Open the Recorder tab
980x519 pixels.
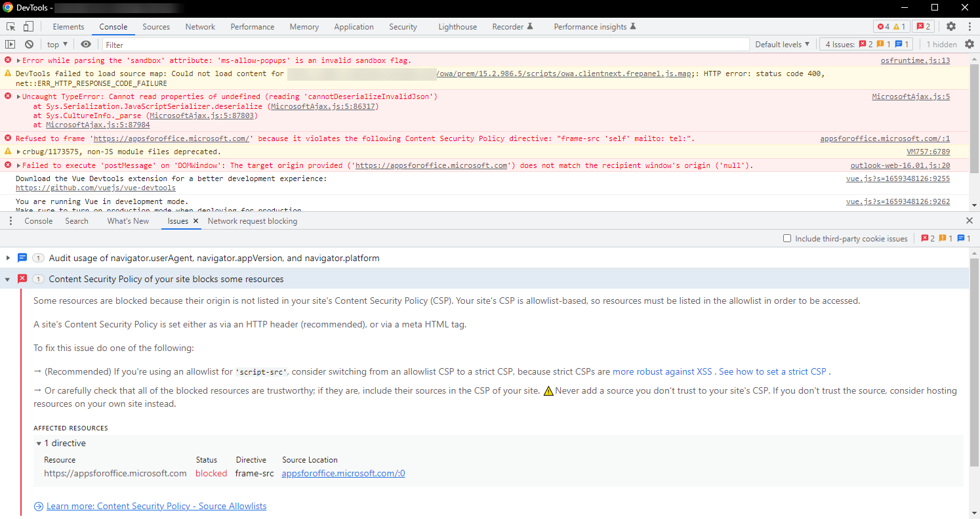(512, 27)
